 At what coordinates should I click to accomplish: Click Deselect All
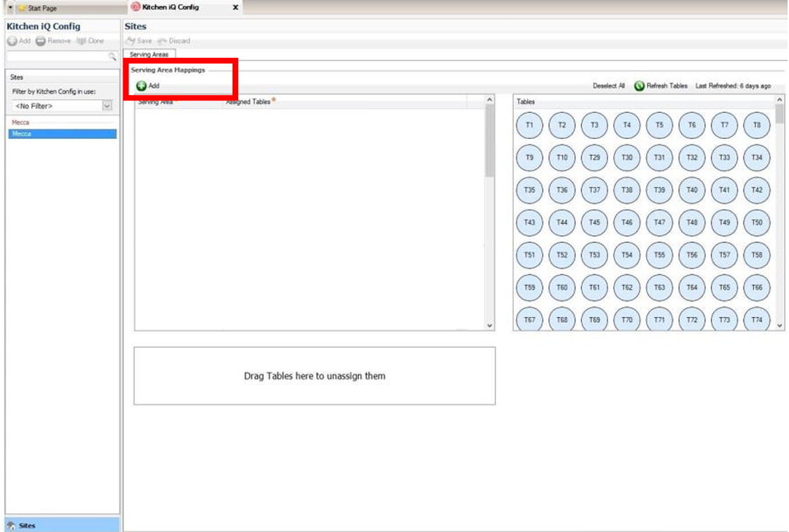click(x=608, y=86)
